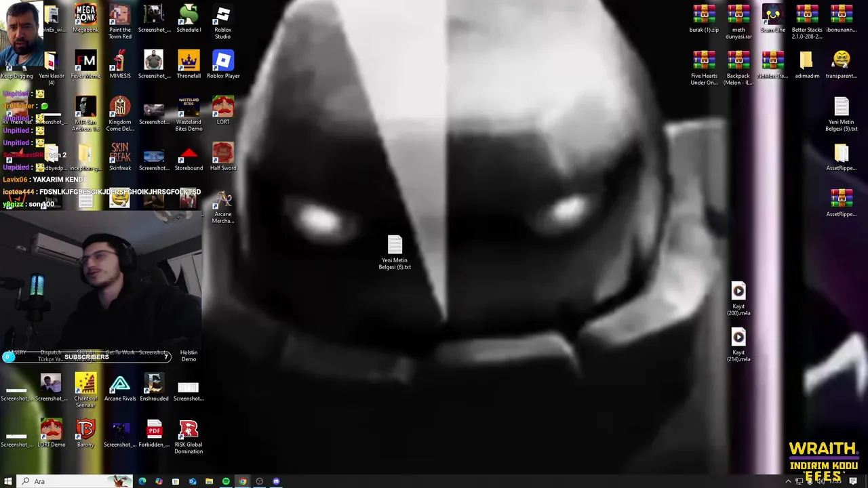Screen dimensions: 868x488
Task: Open Kingdom Come Deliverance shortcut
Action: pyautogui.click(x=120, y=114)
